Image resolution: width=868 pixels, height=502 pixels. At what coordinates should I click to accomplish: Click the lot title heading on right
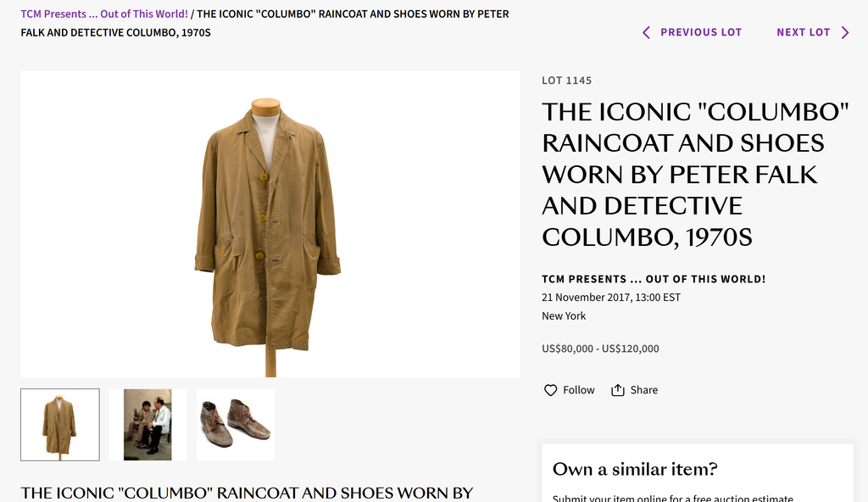695,175
